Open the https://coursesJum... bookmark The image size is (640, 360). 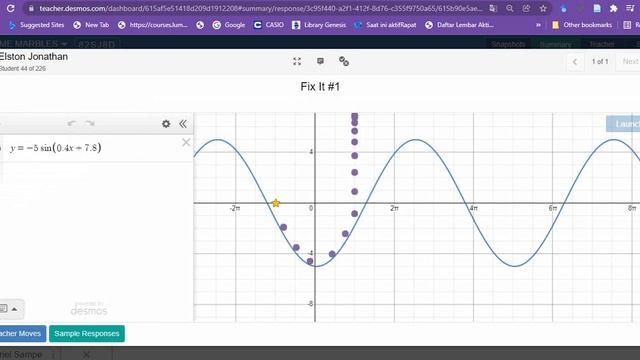(153, 25)
